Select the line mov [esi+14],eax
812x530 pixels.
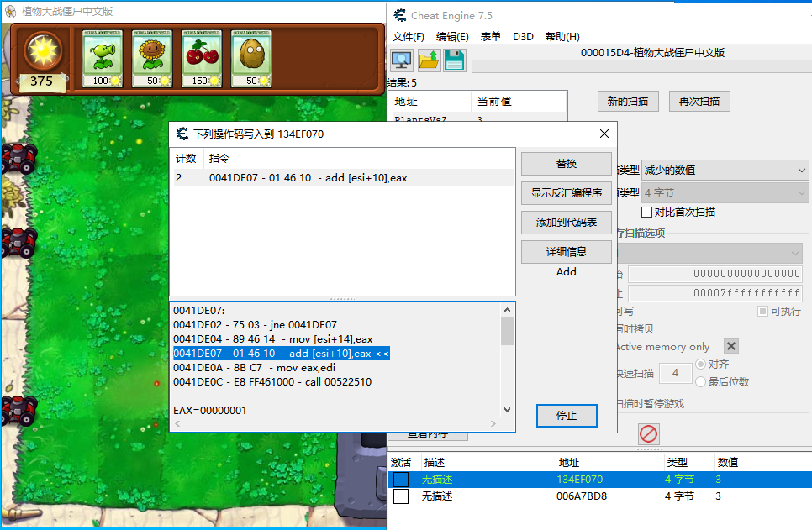point(273,339)
